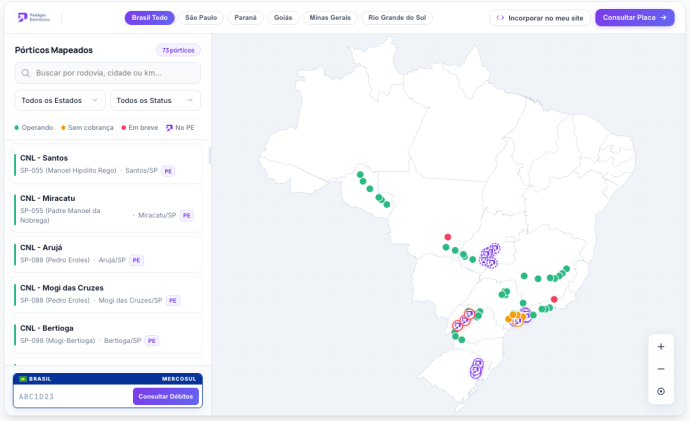
Task: Click the Pedágio Eletrônico logo
Action: point(34,18)
